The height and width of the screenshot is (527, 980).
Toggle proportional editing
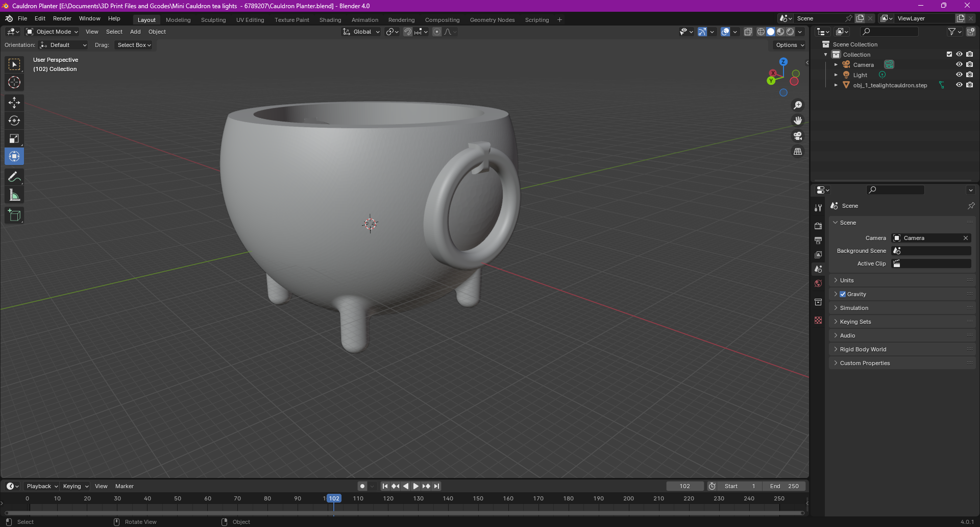tap(437, 32)
